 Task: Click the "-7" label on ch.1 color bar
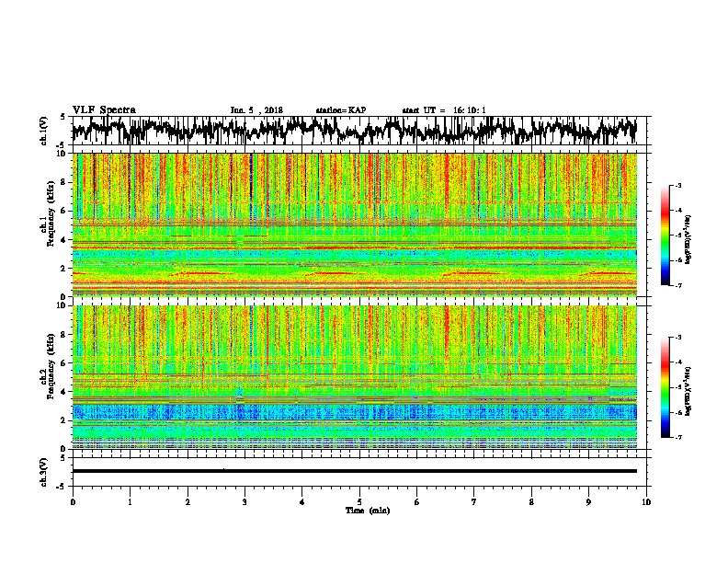677,285
